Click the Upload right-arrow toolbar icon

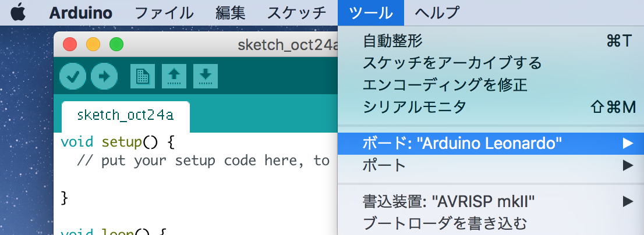point(104,76)
